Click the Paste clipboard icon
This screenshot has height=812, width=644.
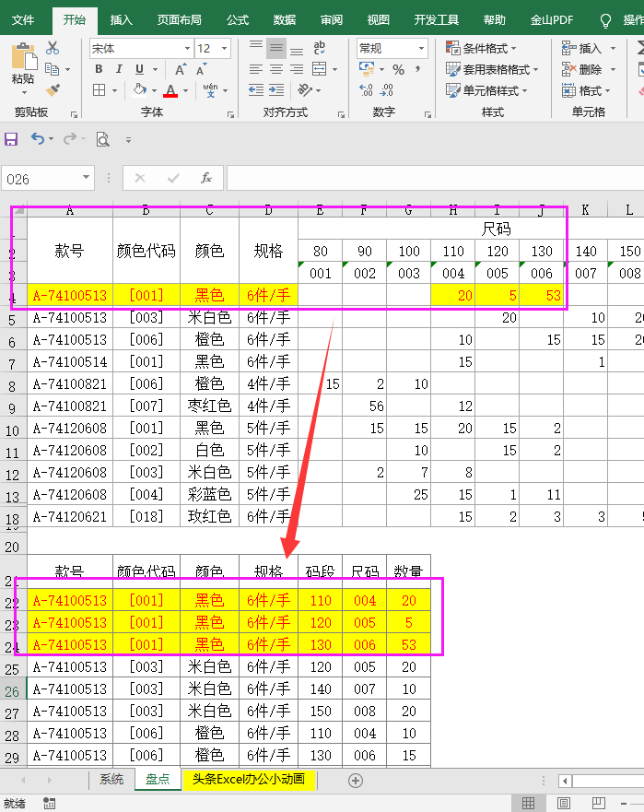pyautogui.click(x=23, y=57)
